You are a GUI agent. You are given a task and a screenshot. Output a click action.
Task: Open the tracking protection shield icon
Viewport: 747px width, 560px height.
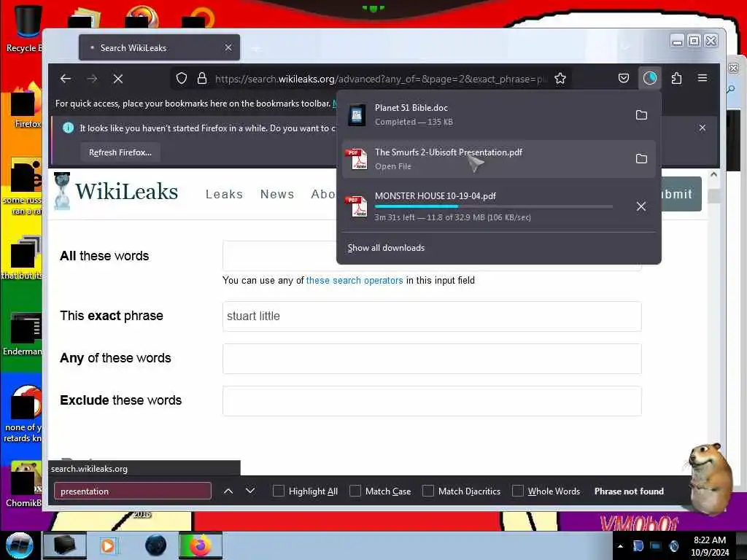[x=182, y=79]
